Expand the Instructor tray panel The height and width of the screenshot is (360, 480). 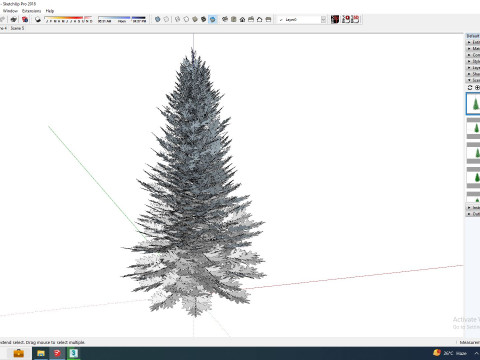(x=473, y=208)
